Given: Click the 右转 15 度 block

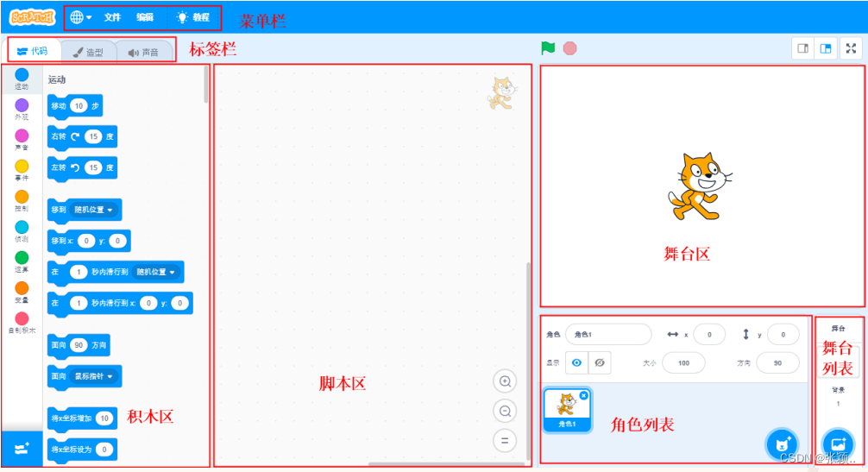Looking at the screenshot, I should pyautogui.click(x=82, y=136).
